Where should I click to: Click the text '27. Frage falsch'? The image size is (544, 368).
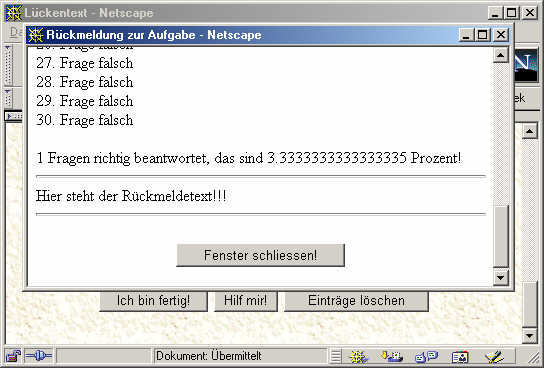(85, 63)
